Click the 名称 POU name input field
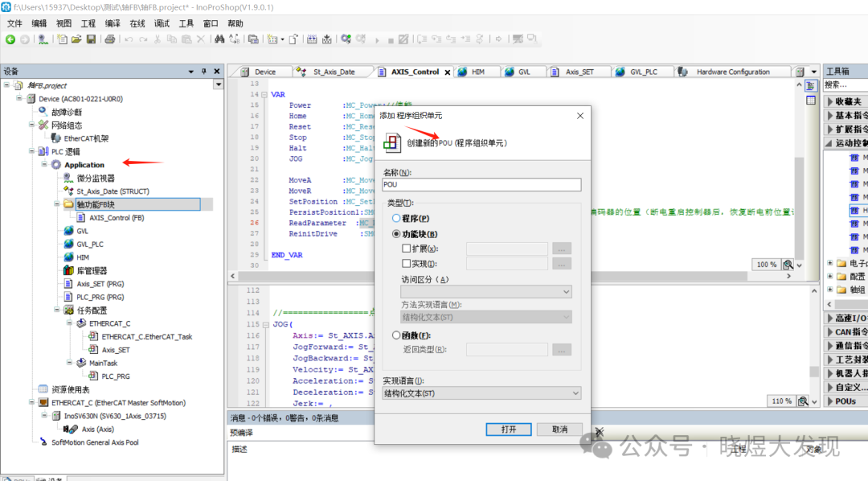The width and height of the screenshot is (868, 481). point(481,185)
